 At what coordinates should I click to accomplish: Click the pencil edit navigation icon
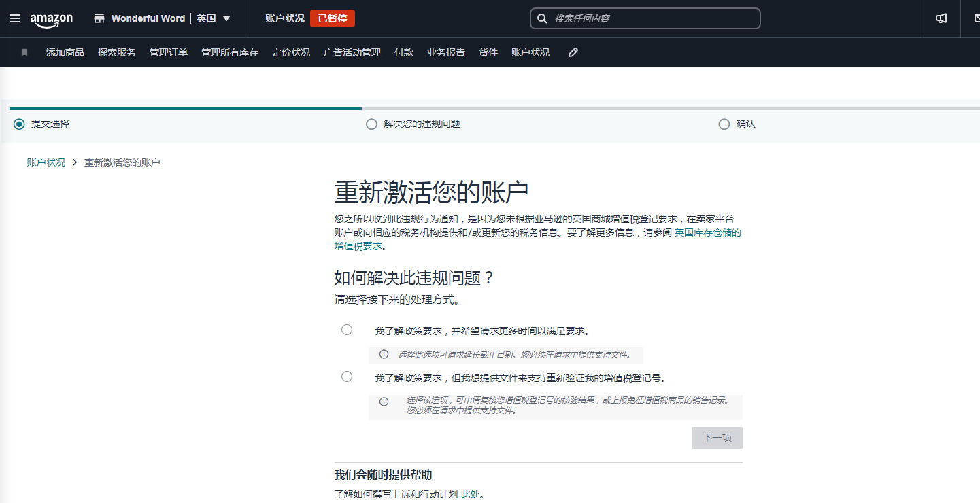(573, 52)
